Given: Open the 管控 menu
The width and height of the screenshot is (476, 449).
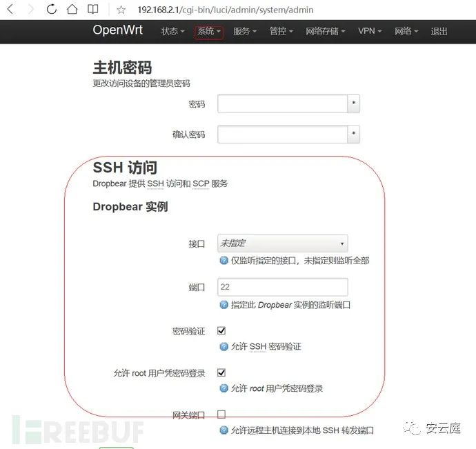Looking at the screenshot, I should pyautogui.click(x=281, y=31).
